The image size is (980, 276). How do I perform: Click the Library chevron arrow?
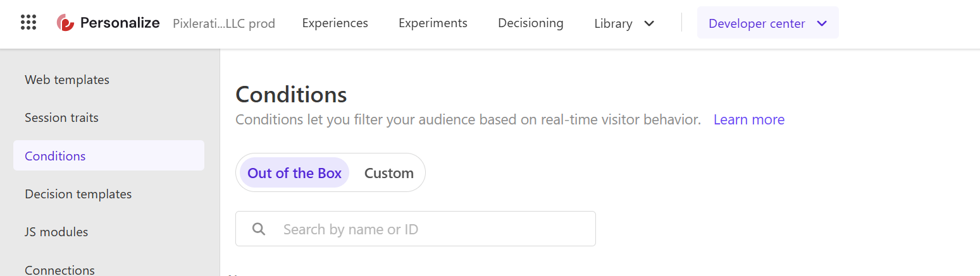(x=648, y=23)
